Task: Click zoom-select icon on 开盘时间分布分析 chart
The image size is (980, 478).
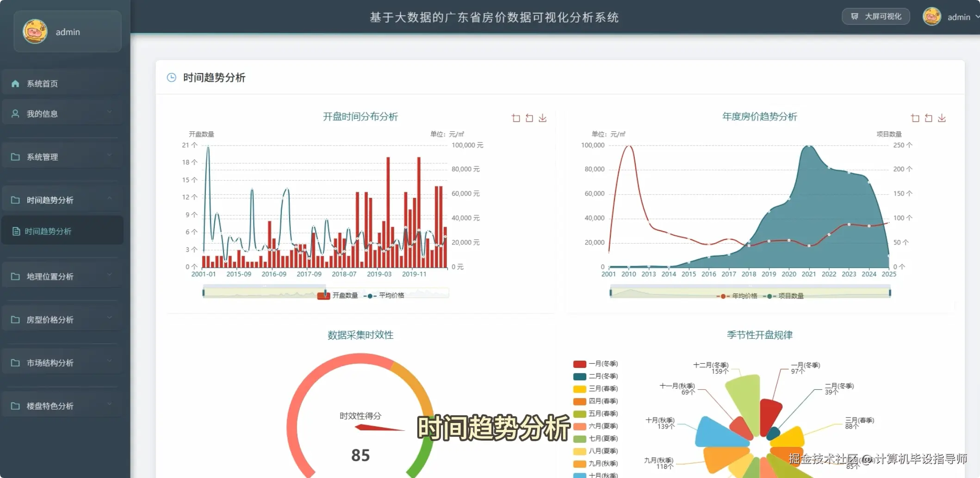Action: click(x=516, y=118)
